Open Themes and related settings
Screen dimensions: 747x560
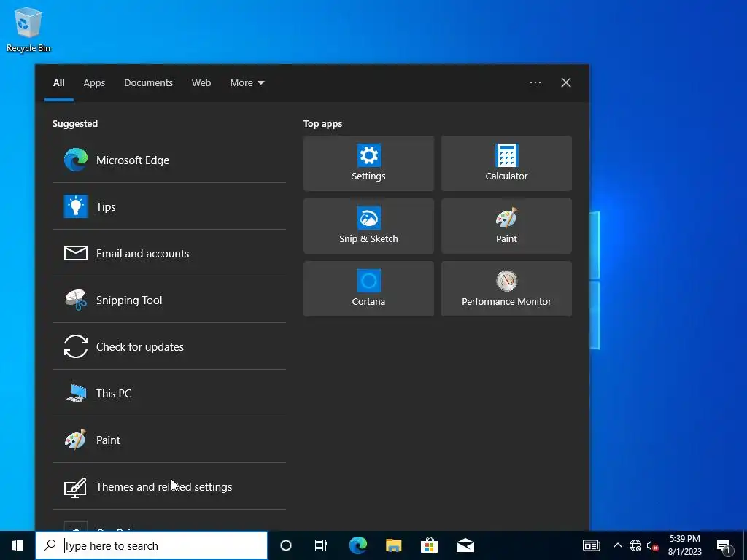pos(169,486)
